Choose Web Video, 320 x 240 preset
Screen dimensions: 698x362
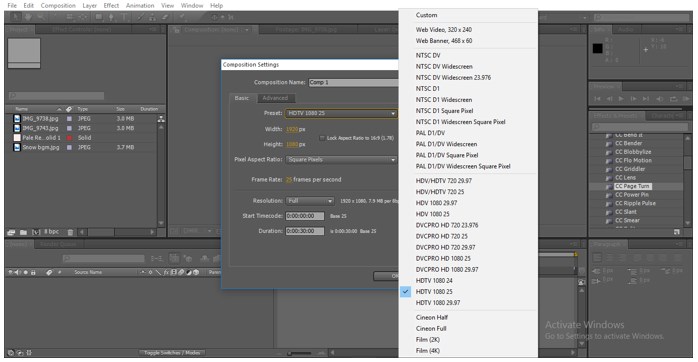pos(444,30)
